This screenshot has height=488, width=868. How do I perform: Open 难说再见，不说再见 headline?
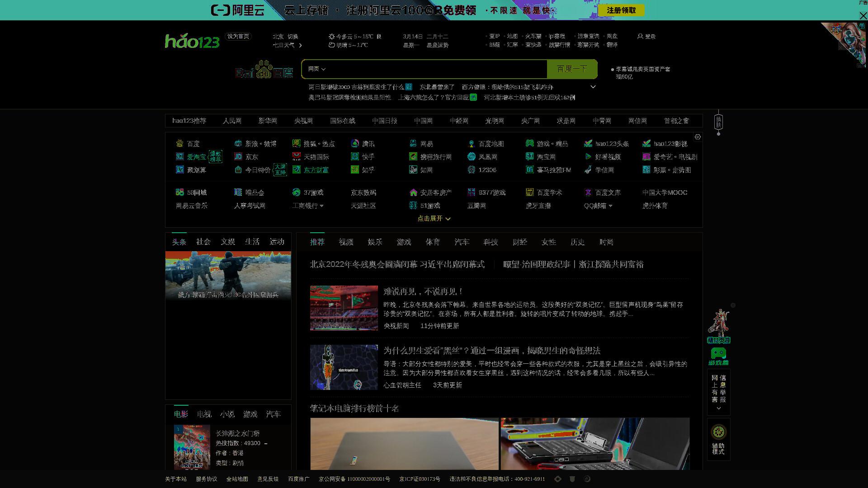click(423, 291)
